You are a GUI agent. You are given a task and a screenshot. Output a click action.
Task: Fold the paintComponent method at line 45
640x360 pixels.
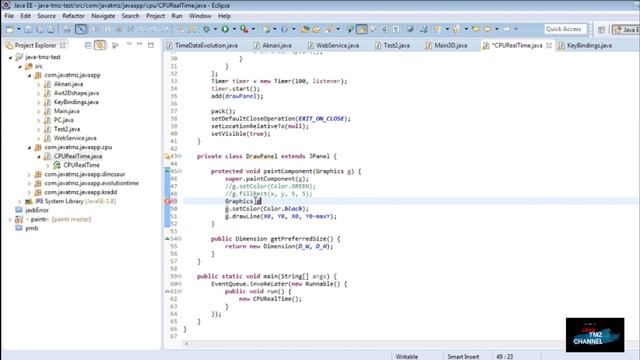click(180, 171)
